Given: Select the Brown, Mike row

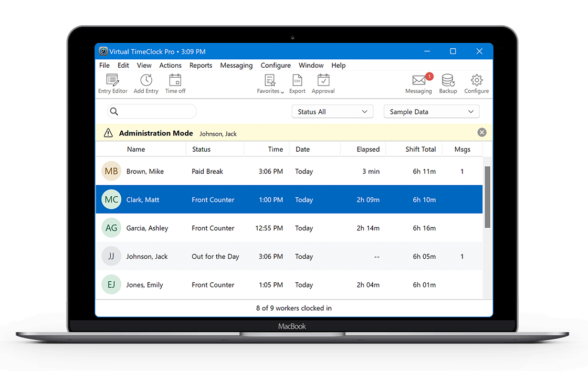Looking at the screenshot, I should click(x=289, y=171).
